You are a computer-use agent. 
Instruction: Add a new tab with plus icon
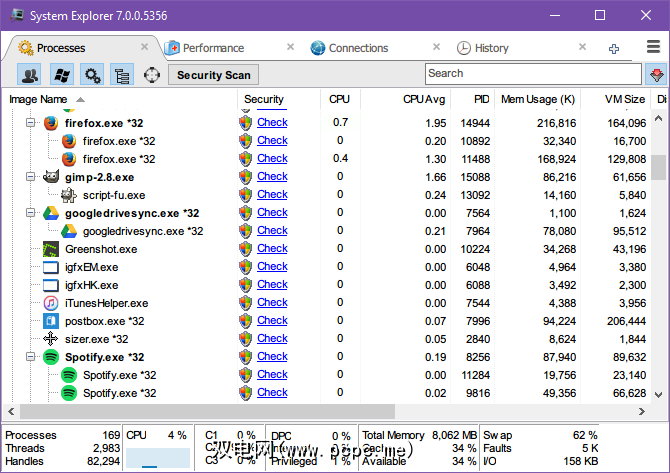pos(614,48)
